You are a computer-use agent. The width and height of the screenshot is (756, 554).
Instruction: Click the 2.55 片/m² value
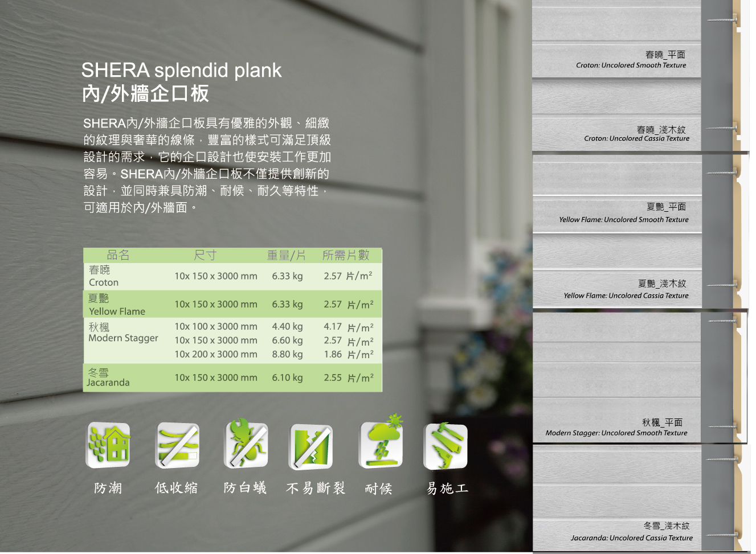[349, 377]
